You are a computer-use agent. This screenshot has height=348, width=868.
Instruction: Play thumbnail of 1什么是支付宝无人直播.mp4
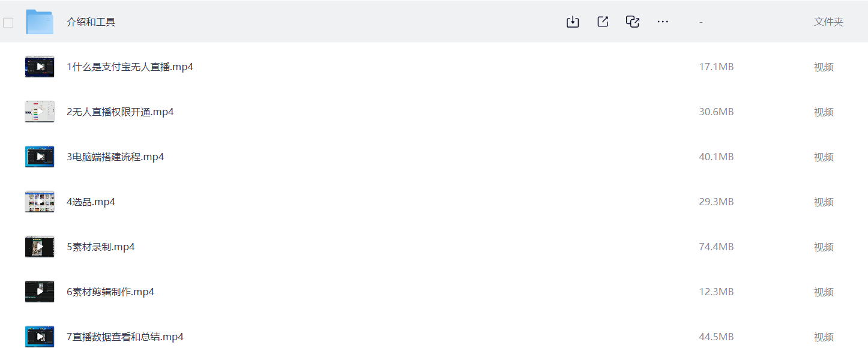click(40, 67)
